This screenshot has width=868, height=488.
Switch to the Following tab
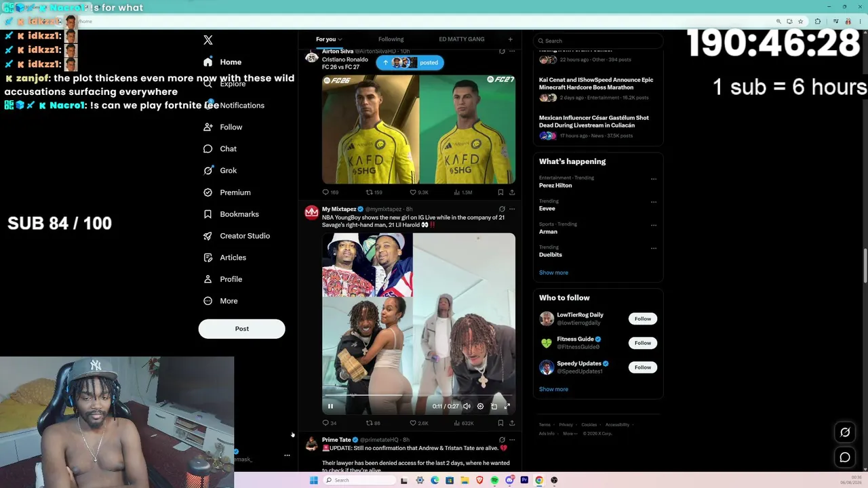[391, 39]
